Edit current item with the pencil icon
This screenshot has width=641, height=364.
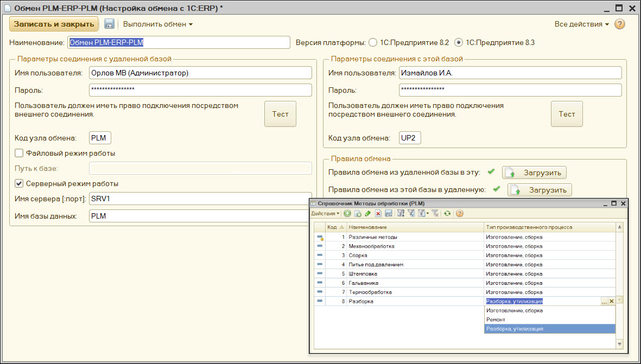368,214
